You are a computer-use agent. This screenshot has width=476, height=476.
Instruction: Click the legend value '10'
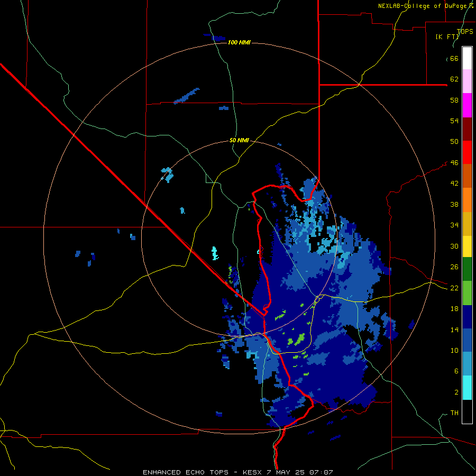(454, 351)
